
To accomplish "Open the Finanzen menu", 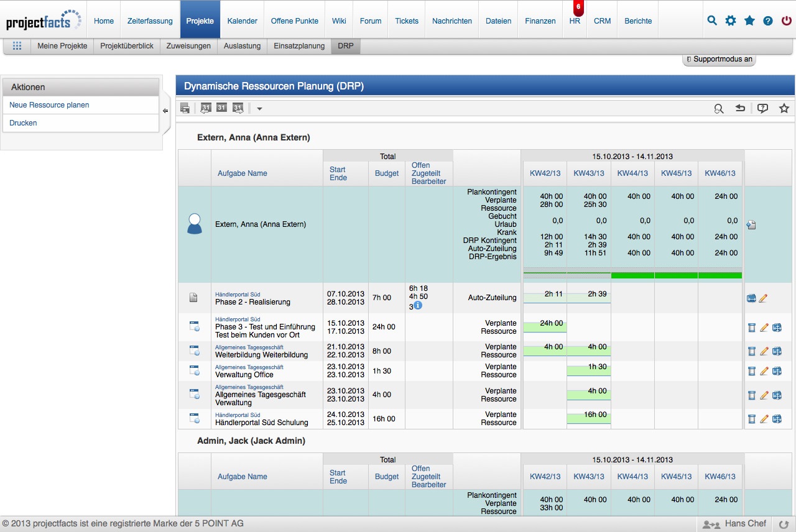I will tap(540, 21).
